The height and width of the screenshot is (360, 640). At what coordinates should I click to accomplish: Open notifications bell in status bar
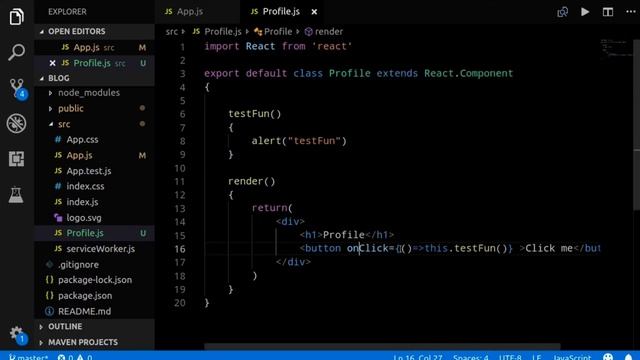click(x=629, y=357)
